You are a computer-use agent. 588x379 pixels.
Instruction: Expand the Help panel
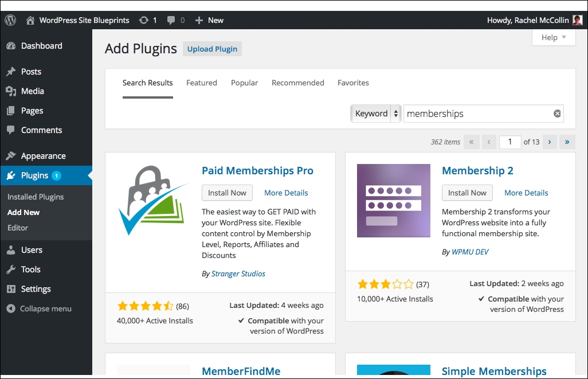point(554,37)
